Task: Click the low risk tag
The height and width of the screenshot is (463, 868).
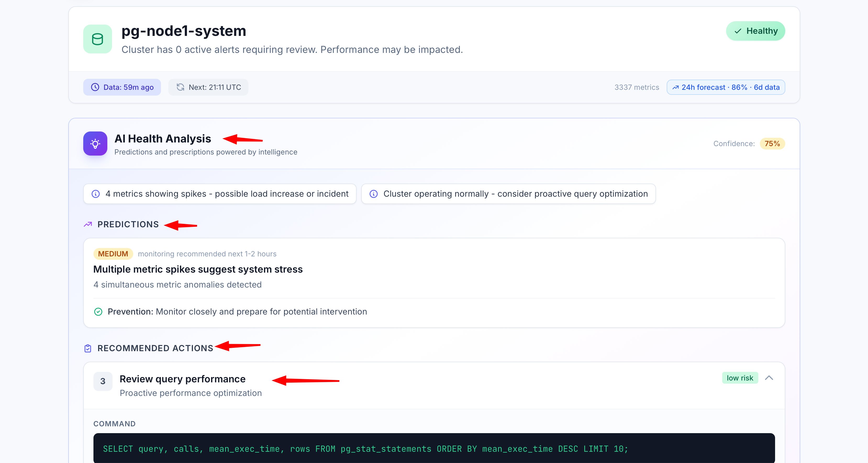Action: tap(740, 378)
